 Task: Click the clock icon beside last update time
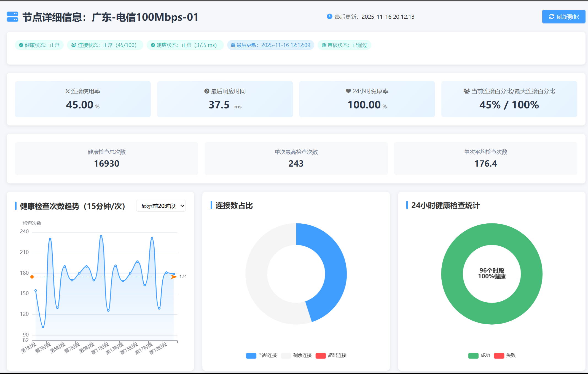329,17
